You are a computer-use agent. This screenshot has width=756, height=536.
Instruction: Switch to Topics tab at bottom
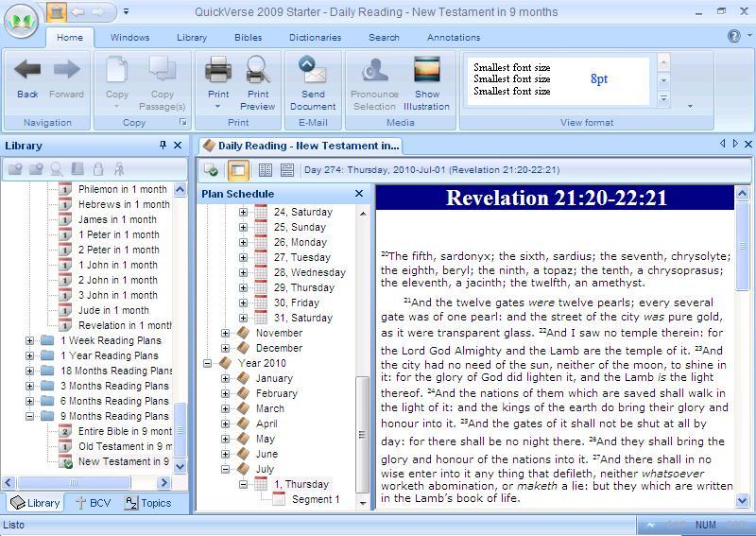click(x=148, y=503)
